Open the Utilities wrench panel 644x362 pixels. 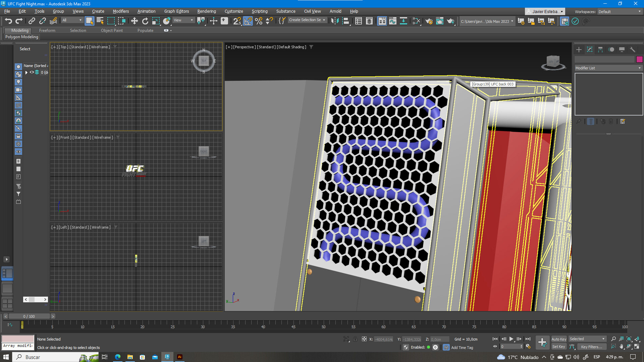632,50
